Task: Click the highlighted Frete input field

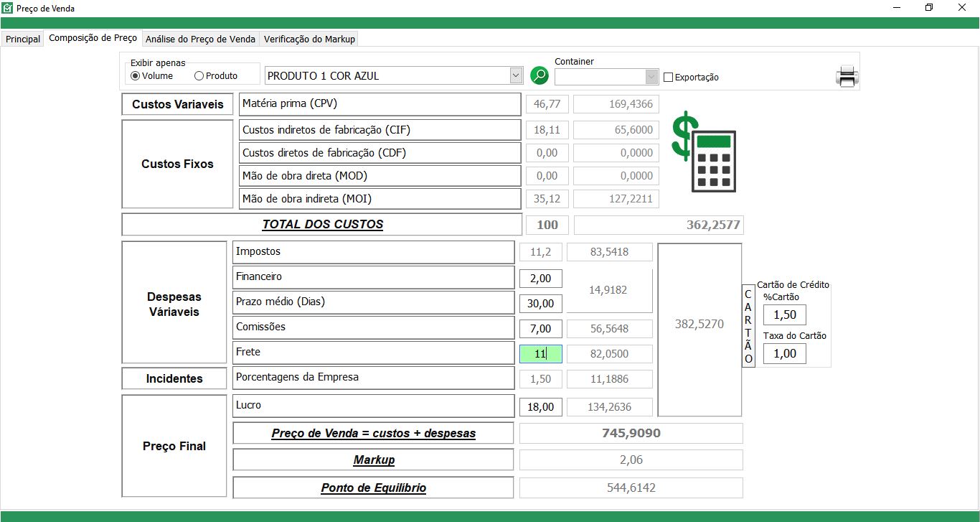Action: (x=540, y=354)
